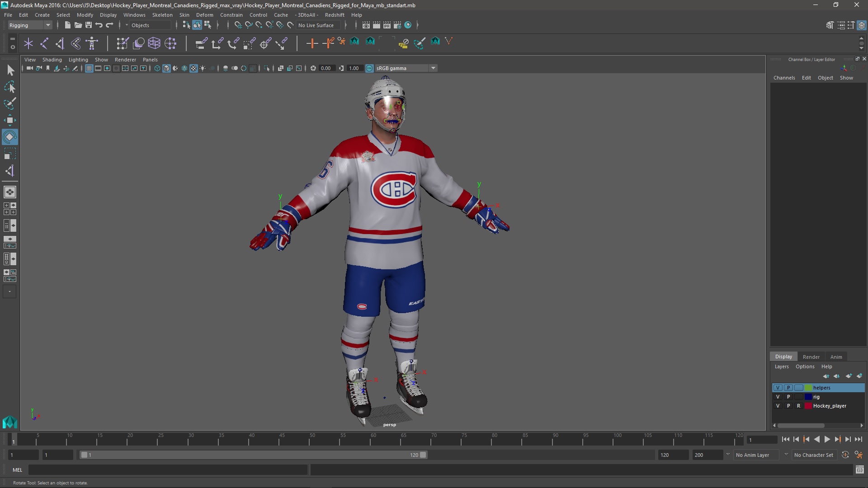This screenshot has height=488, width=868.
Task: Click the Pole Vector constraint icon
Action: (282, 43)
